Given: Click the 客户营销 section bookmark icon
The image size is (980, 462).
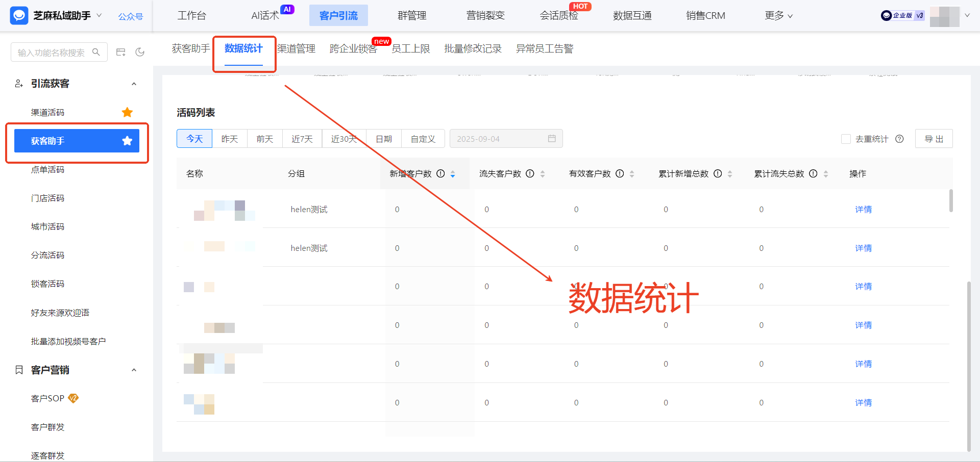Looking at the screenshot, I should [19, 370].
